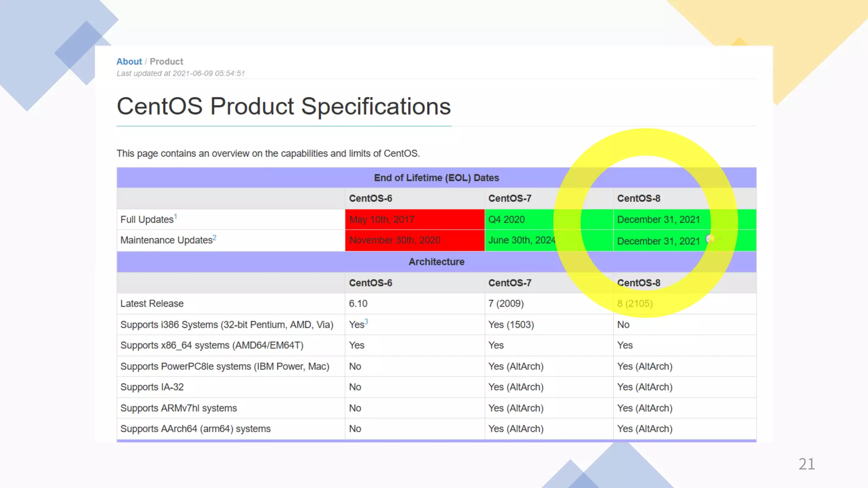
Task: Click the cursor icon beside Maintenance December 31, 2021
Action: pyautogui.click(x=710, y=239)
